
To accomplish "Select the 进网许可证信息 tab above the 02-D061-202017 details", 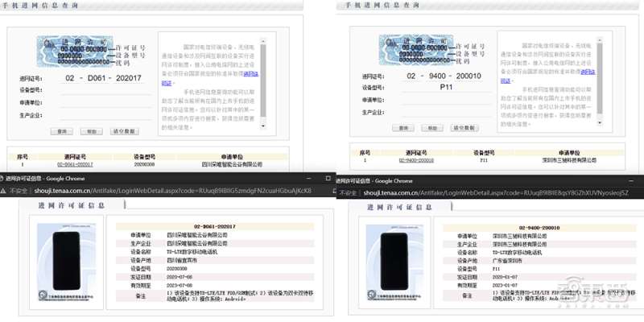I will (72, 205).
